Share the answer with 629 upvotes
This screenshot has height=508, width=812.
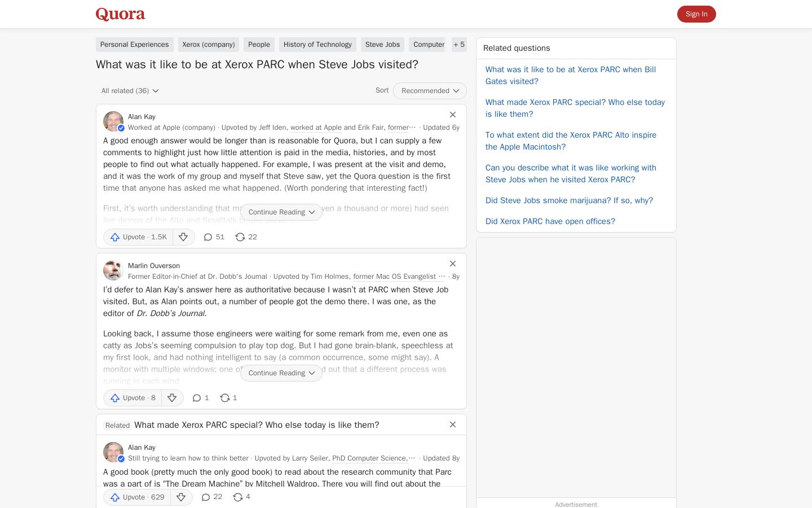241,497
